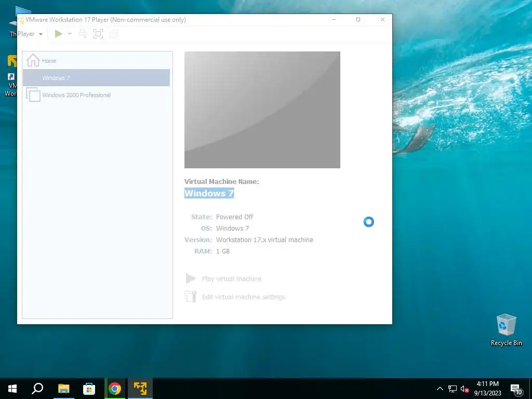The width and height of the screenshot is (532, 399).
Task: Click the green Power On play icon
Action: (x=59, y=34)
